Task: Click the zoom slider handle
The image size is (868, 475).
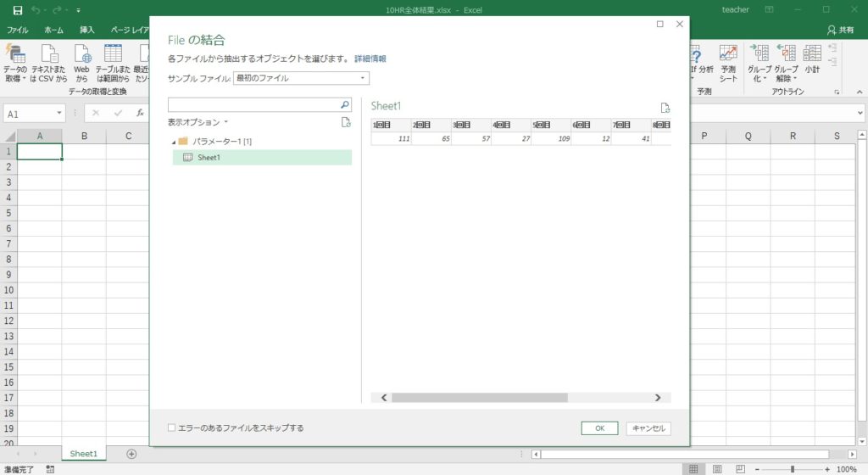Action: click(793, 469)
